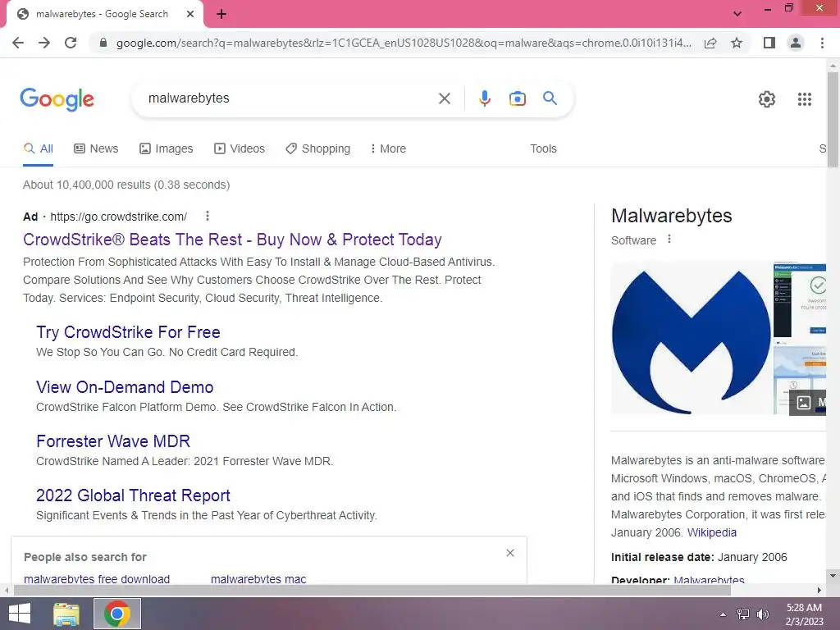Click the horizontal page scrollbar

coord(372,591)
